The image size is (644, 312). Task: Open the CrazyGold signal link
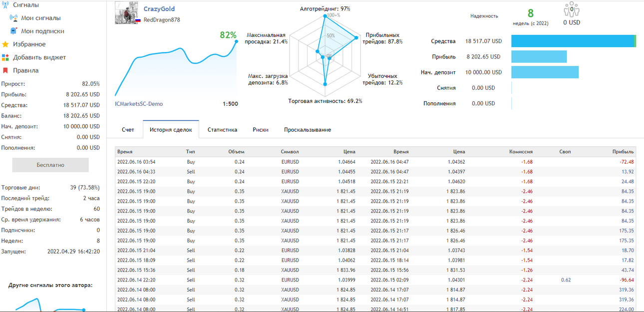(x=159, y=9)
